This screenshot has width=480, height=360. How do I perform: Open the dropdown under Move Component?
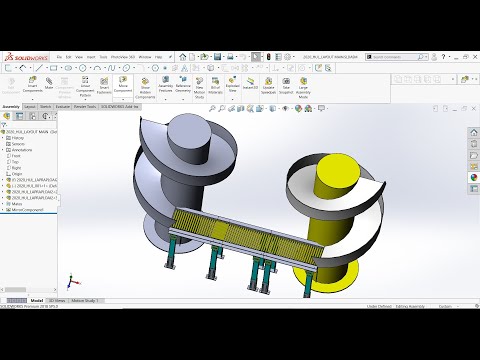(x=123, y=99)
